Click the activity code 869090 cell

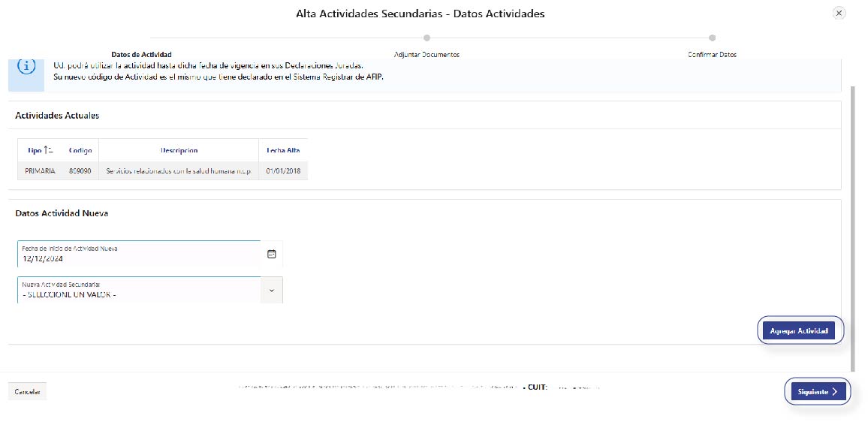80,171
